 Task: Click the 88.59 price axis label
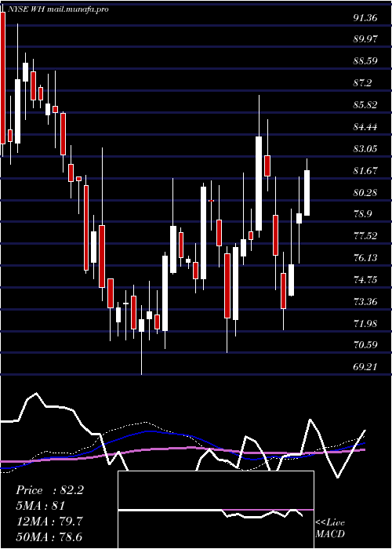tap(365, 61)
